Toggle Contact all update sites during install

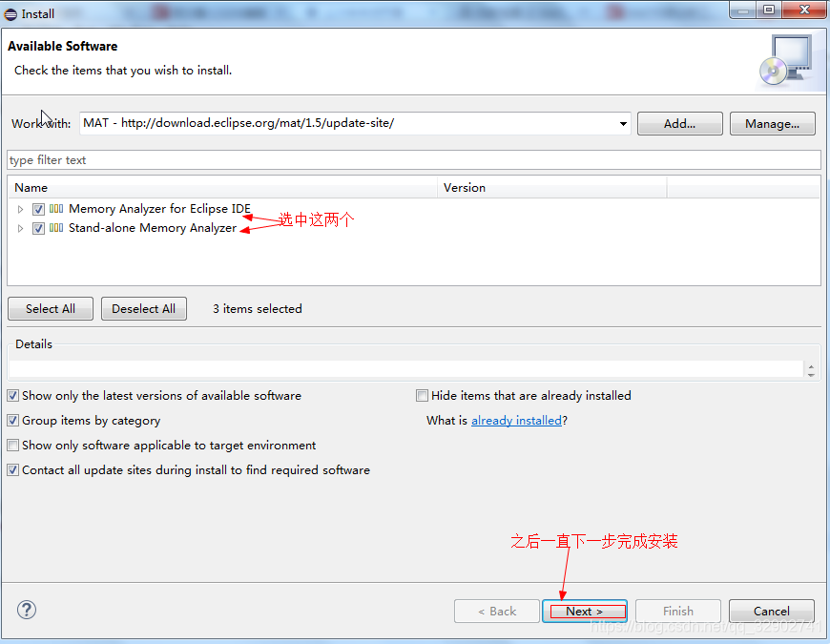tap(13, 470)
